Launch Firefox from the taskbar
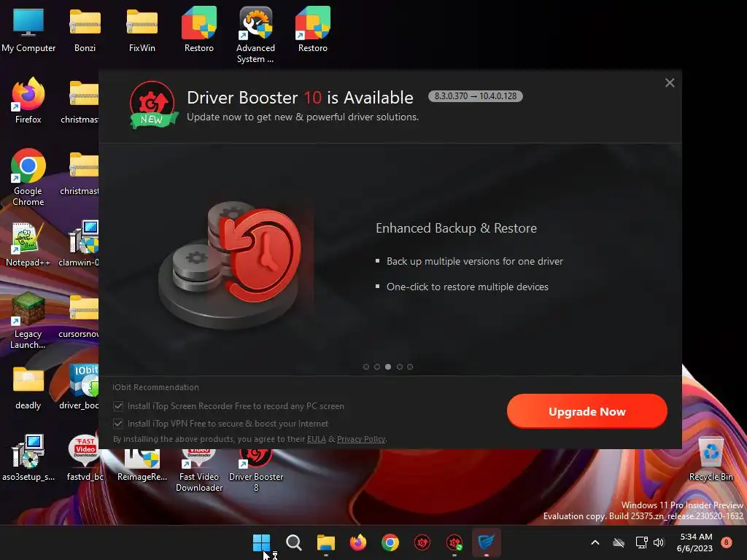 (357, 542)
